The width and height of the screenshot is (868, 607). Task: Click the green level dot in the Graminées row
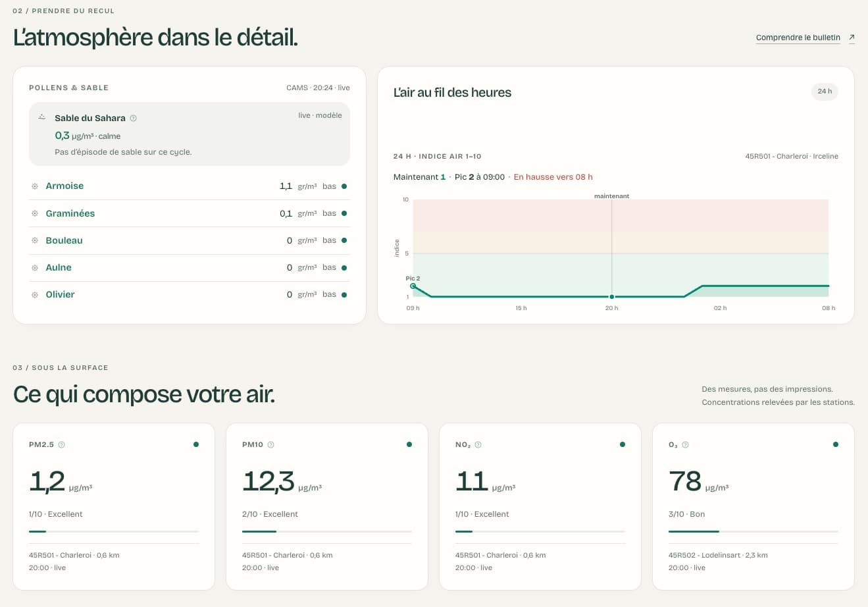click(x=344, y=213)
